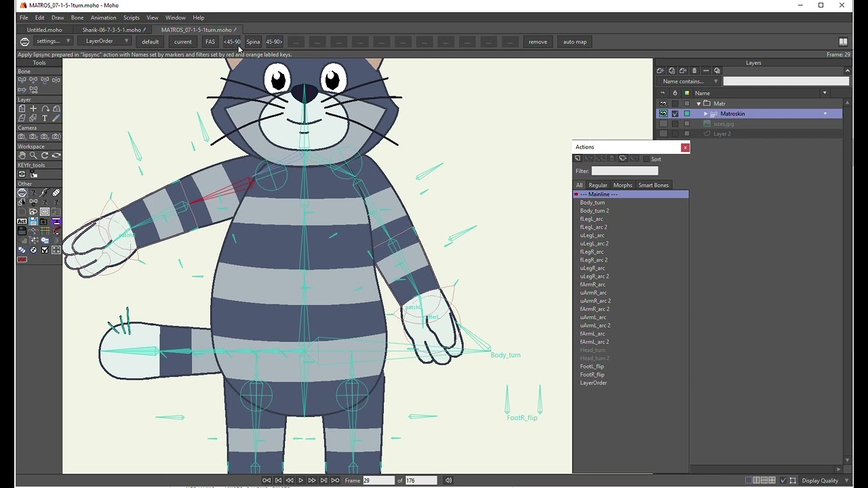Toggle visibility eye of Matroskin layer
The width and height of the screenshot is (868, 488).
click(x=663, y=114)
